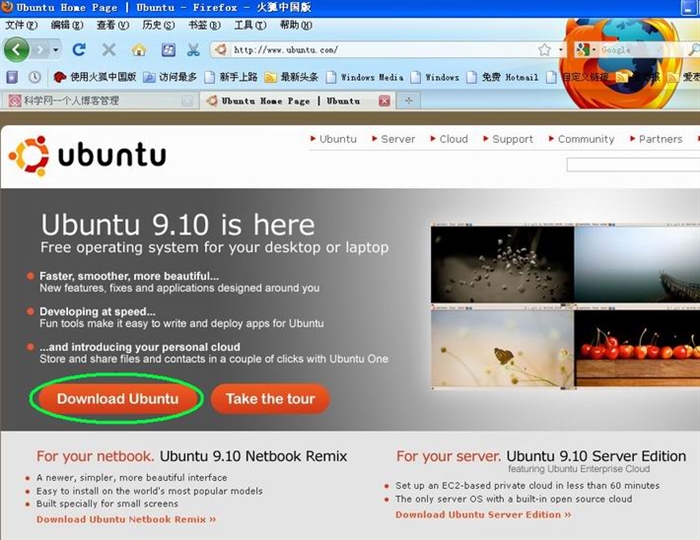Bookmark this page with the star icon
Image resolution: width=700 pixels, height=540 pixels.
click(544, 50)
